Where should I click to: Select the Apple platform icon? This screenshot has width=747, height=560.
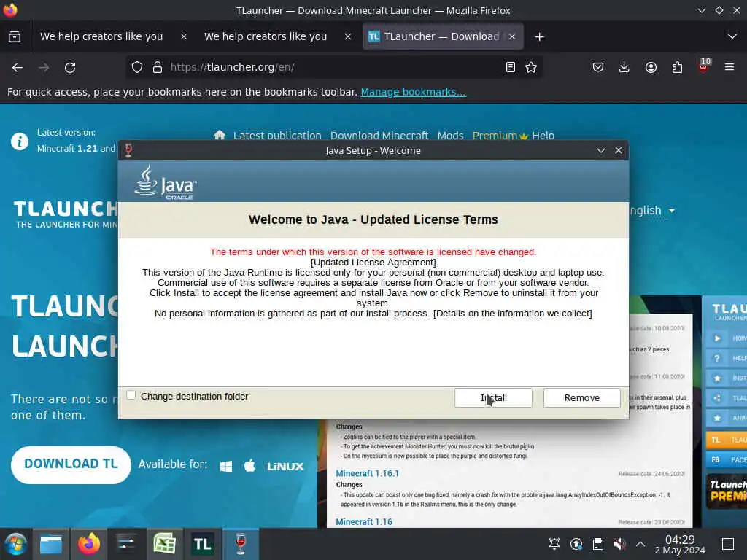[x=249, y=466]
